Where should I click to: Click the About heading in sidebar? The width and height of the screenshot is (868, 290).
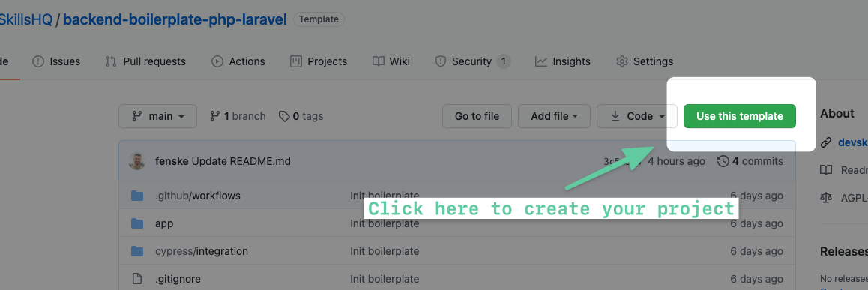click(837, 113)
